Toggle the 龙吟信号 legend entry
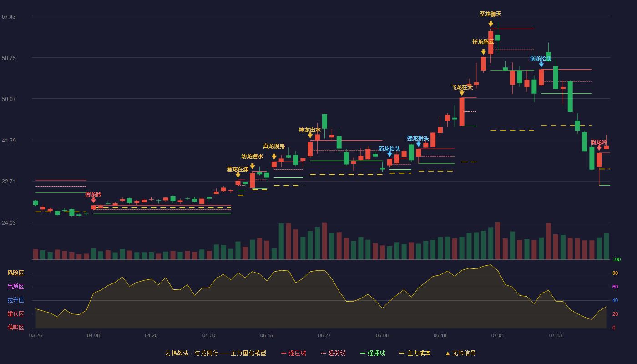Viewport: 637px width, 364px height. click(x=460, y=353)
